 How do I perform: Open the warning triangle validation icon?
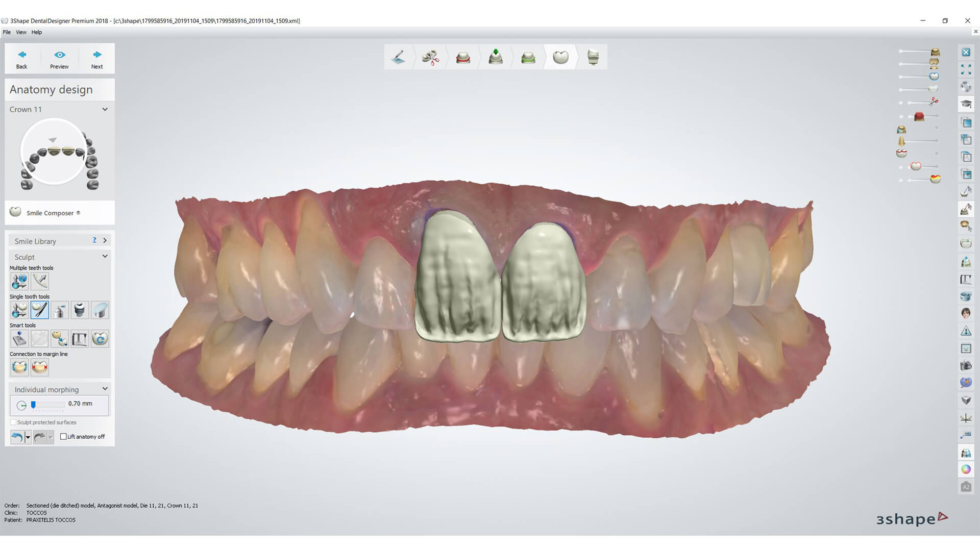(x=966, y=331)
